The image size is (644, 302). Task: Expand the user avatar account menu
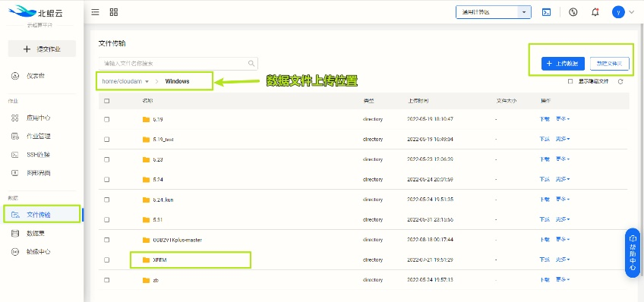coord(623,12)
